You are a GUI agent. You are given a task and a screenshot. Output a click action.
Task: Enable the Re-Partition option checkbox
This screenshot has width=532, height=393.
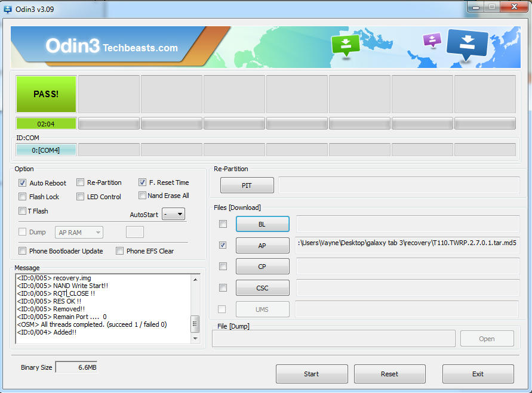[80, 182]
